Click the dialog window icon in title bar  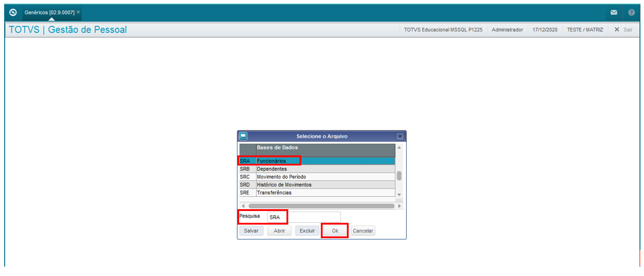pos(243,136)
